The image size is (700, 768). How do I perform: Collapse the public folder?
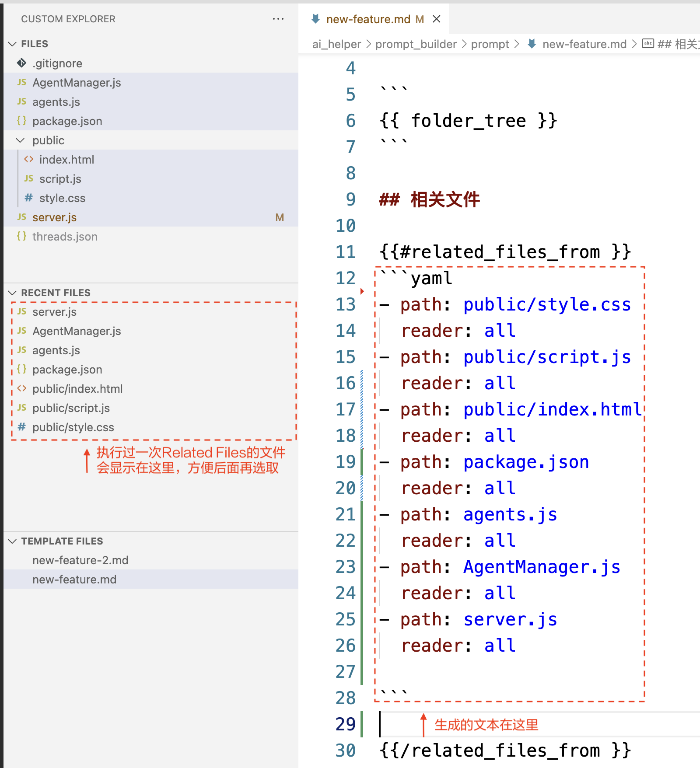click(x=20, y=140)
